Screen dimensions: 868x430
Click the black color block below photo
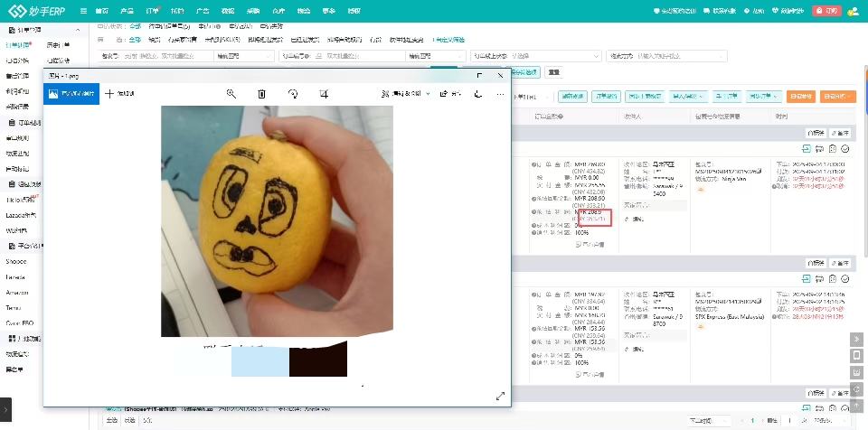(318, 360)
